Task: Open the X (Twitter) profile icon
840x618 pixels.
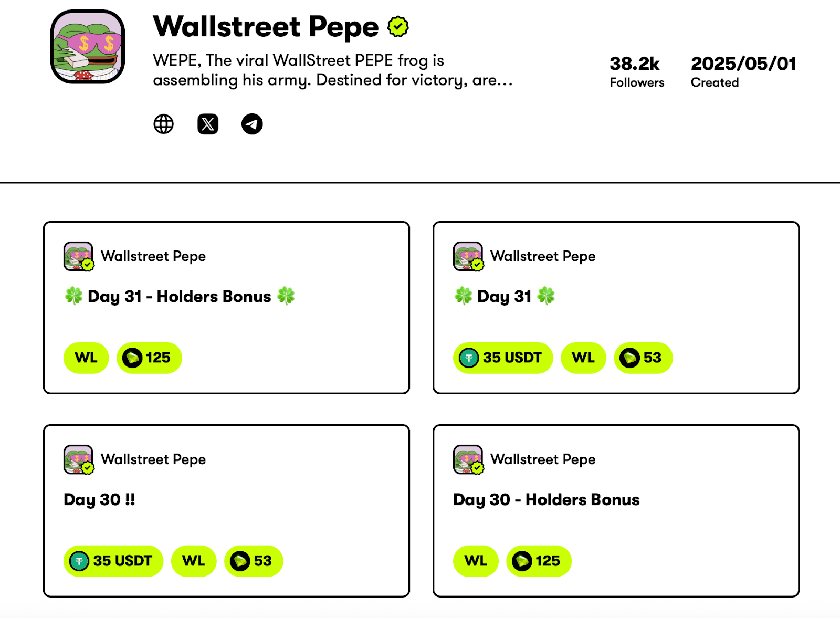Action: click(x=208, y=124)
